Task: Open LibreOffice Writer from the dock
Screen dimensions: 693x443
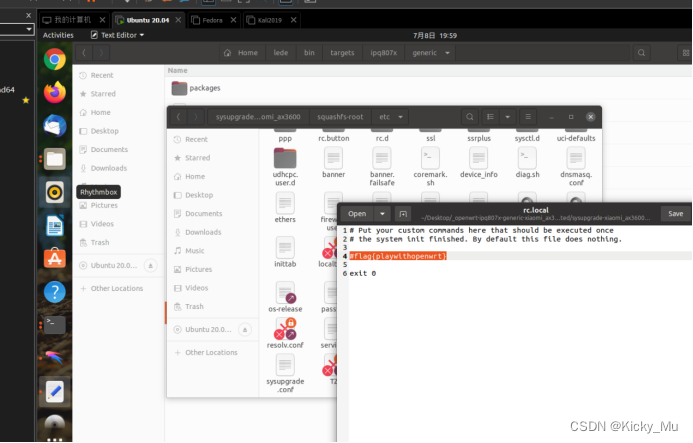Action: point(55,225)
